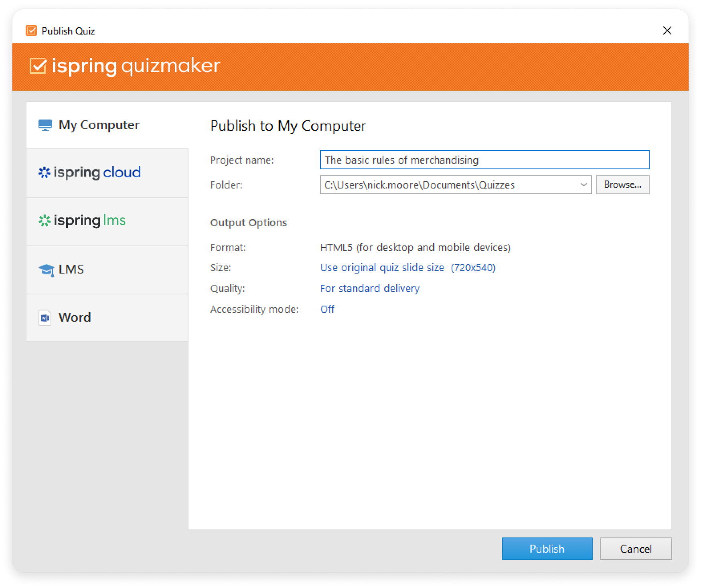
Task: Switch to the My Computer publishing tab
Action: (99, 125)
